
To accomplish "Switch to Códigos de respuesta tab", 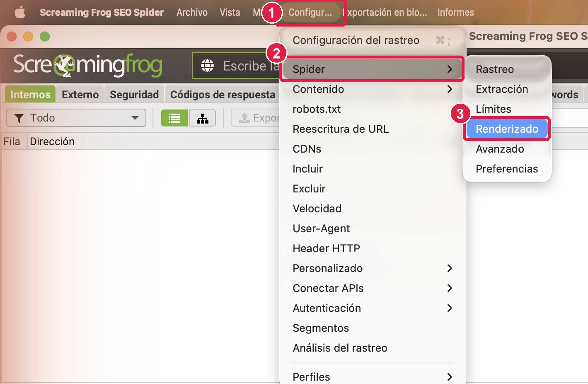I will 223,95.
